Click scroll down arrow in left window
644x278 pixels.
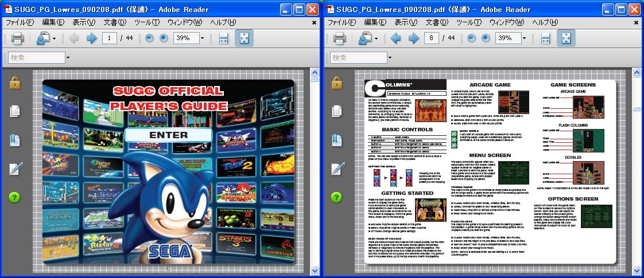[x=315, y=270]
